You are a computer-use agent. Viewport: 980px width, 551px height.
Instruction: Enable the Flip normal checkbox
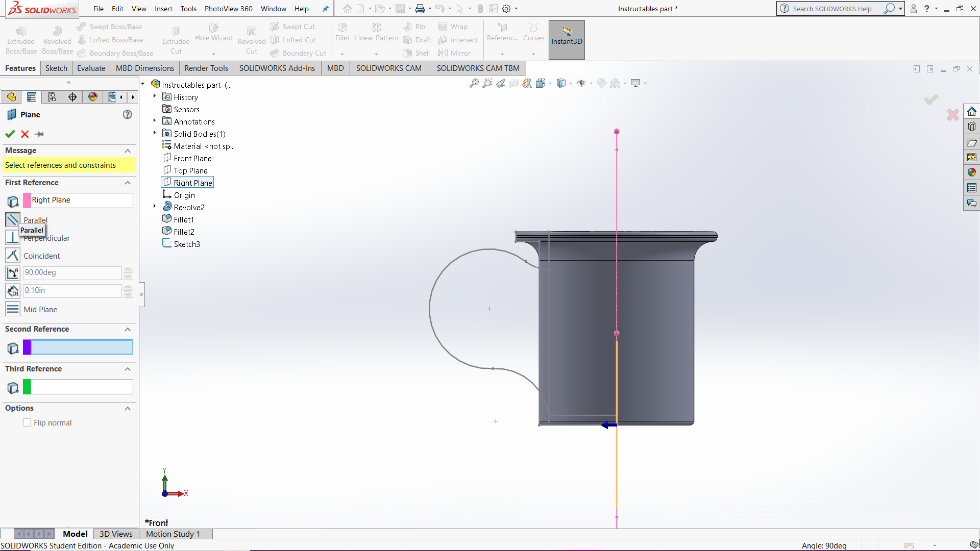(27, 422)
